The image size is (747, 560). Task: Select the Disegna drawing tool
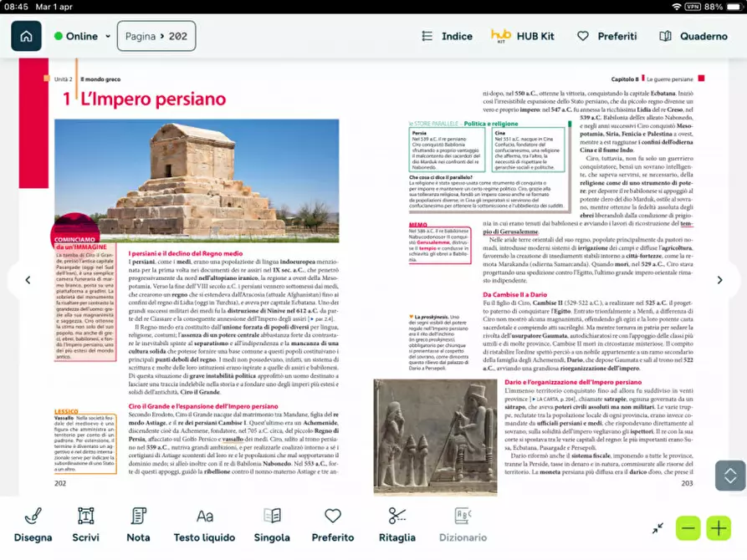(33, 525)
